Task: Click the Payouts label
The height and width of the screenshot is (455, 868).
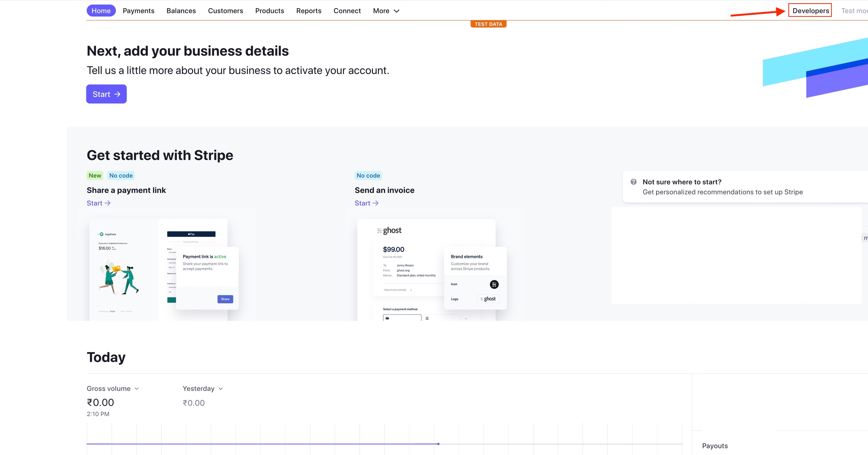Action: (x=715, y=446)
